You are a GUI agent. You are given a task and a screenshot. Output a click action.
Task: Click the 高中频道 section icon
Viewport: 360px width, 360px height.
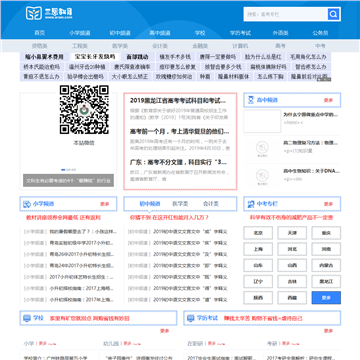[251, 100]
